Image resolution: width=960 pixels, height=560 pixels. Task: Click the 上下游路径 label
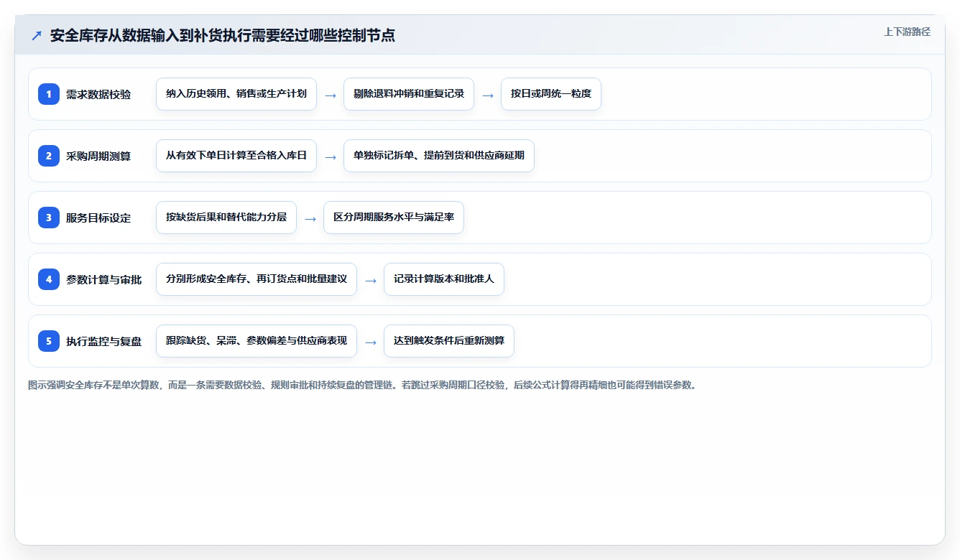click(907, 32)
